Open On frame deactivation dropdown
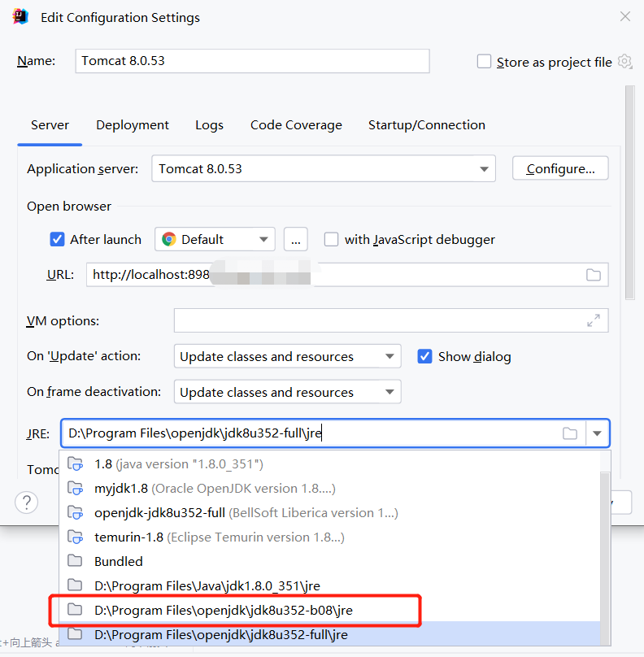This screenshot has height=657, width=644. tap(287, 392)
